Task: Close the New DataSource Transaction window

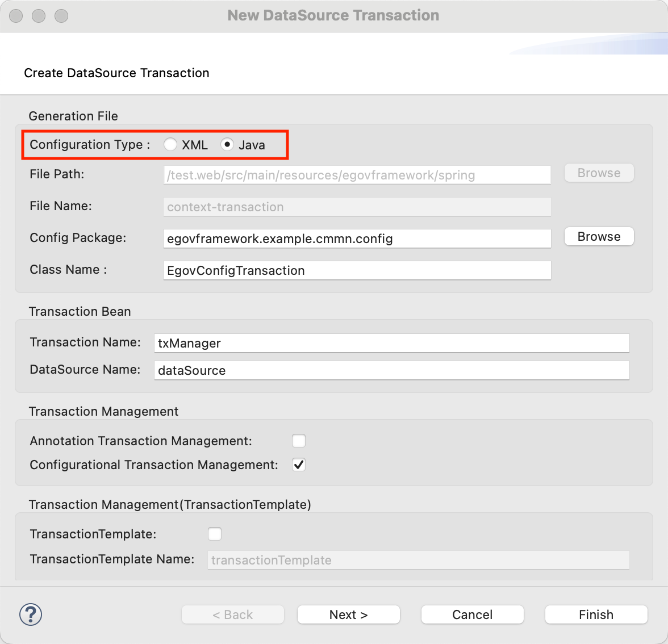Action: 16,16
